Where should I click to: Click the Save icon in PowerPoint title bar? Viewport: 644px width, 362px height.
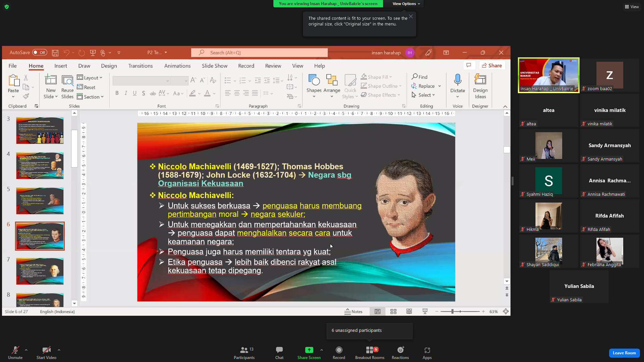[55, 53]
